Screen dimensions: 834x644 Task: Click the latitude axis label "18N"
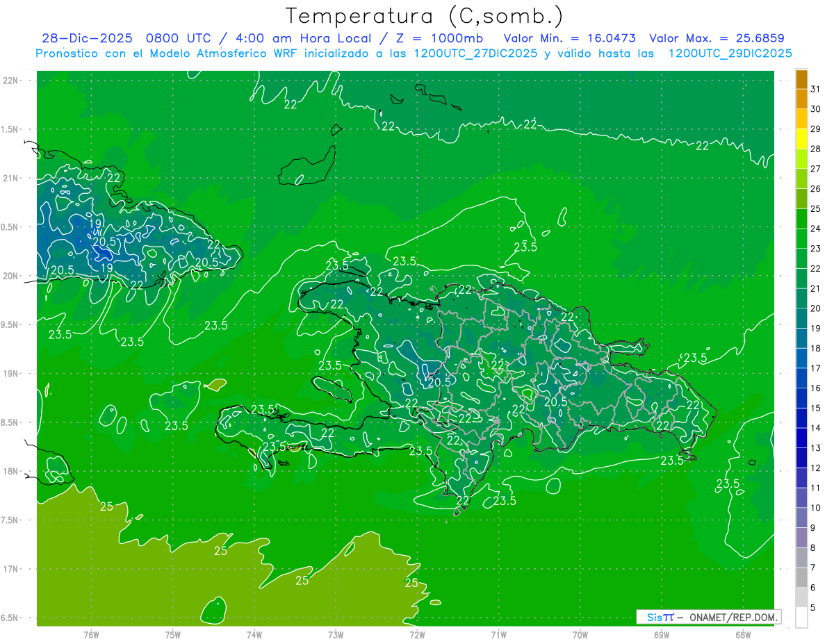10,471
